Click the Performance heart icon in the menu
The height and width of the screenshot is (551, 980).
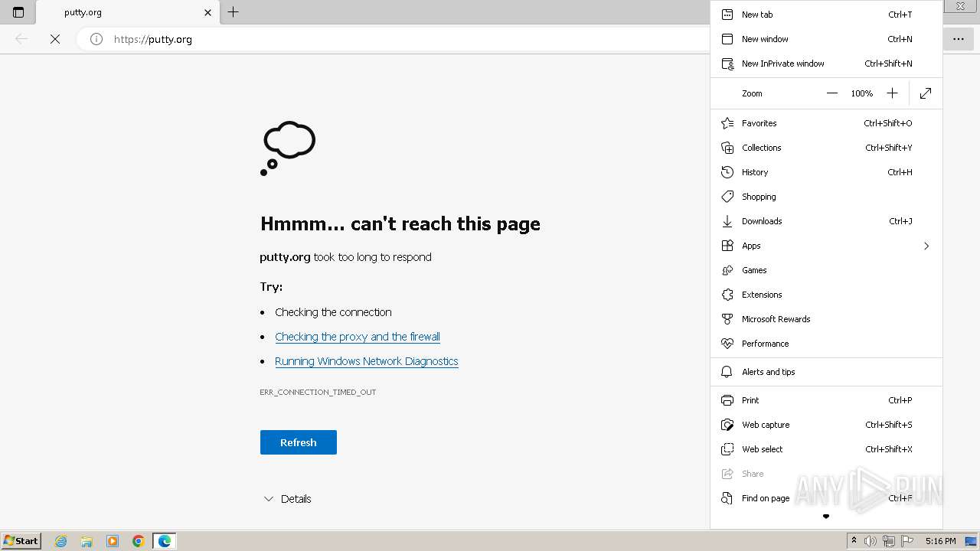[x=727, y=344]
